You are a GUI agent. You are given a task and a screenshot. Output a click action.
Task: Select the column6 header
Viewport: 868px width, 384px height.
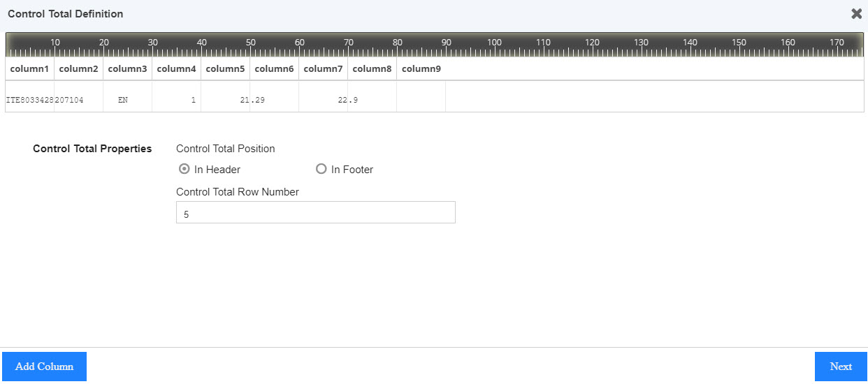point(274,69)
